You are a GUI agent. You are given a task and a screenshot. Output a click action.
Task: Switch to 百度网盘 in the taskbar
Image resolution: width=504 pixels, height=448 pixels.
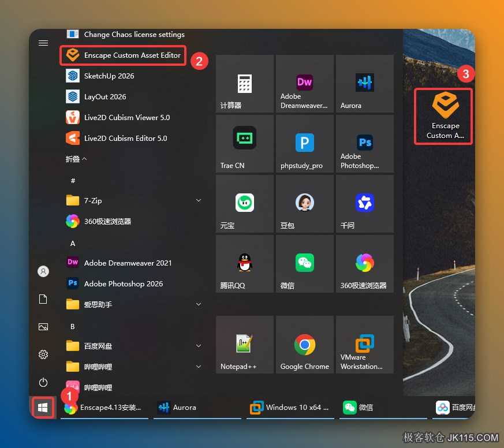pyautogui.click(x=454, y=408)
